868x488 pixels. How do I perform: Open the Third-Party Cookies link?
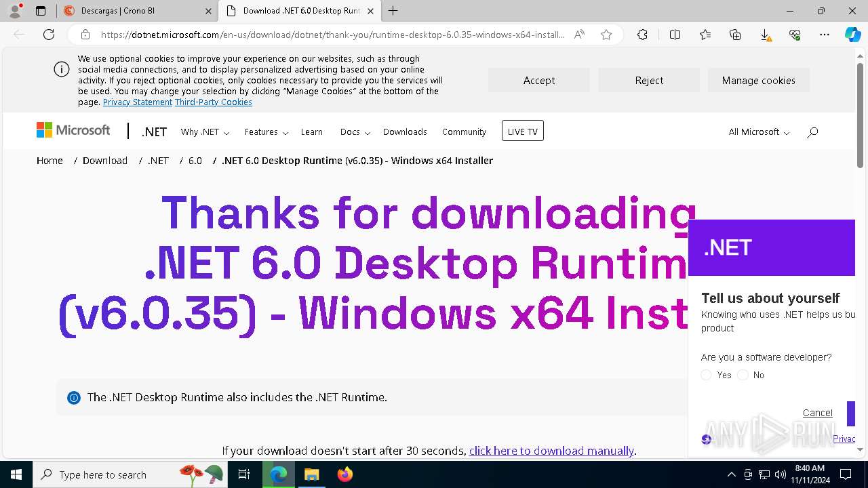(214, 102)
